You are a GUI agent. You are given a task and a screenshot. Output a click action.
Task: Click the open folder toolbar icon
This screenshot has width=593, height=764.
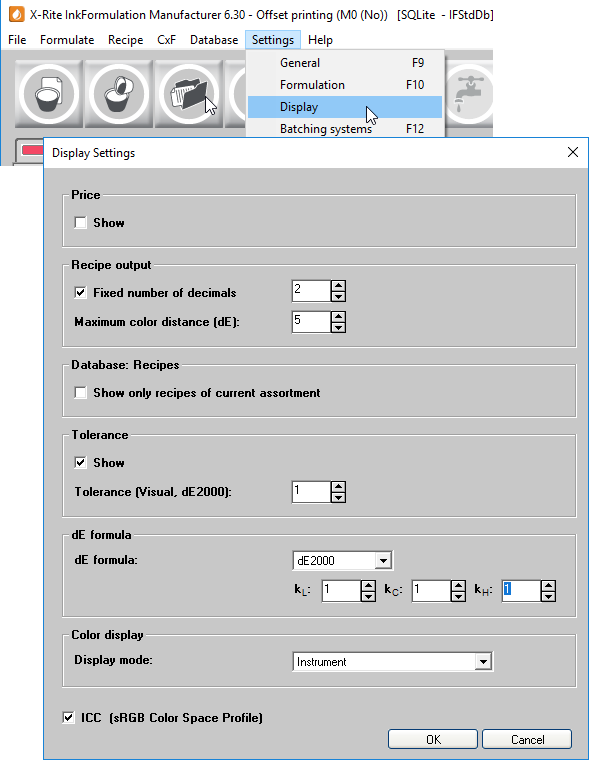click(189, 94)
